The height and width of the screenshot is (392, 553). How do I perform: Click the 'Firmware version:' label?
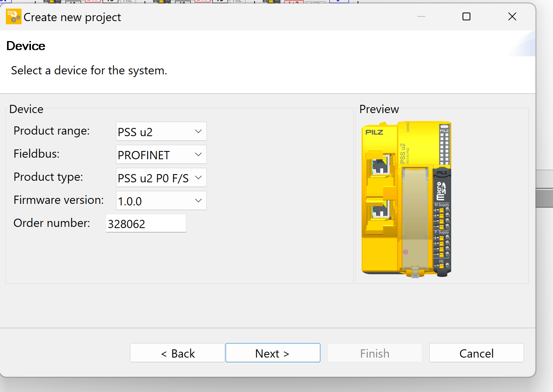coord(59,200)
